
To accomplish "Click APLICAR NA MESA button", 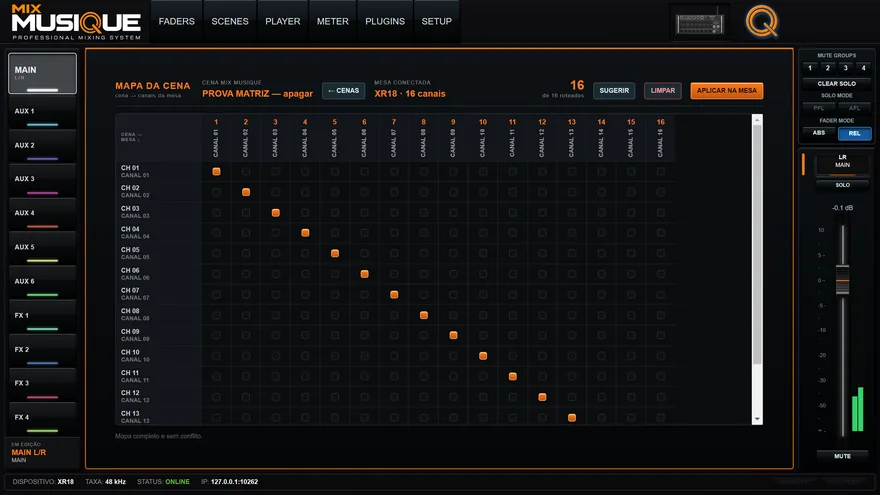I will click(x=727, y=90).
